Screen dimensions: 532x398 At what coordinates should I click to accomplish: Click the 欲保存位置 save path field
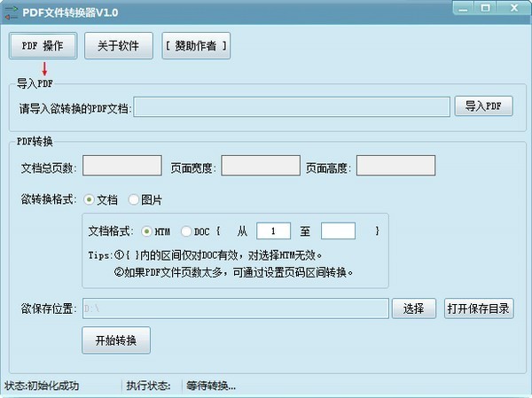point(235,308)
